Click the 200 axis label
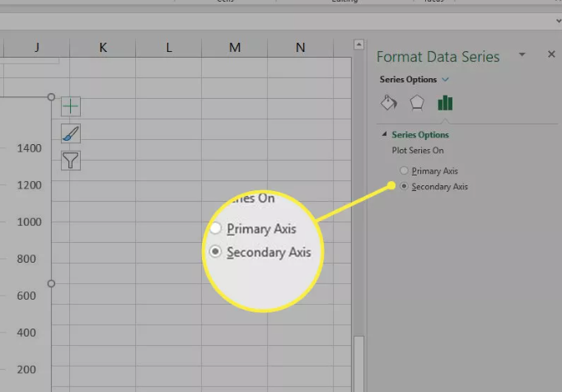This screenshot has width=562, height=392. coord(26,370)
